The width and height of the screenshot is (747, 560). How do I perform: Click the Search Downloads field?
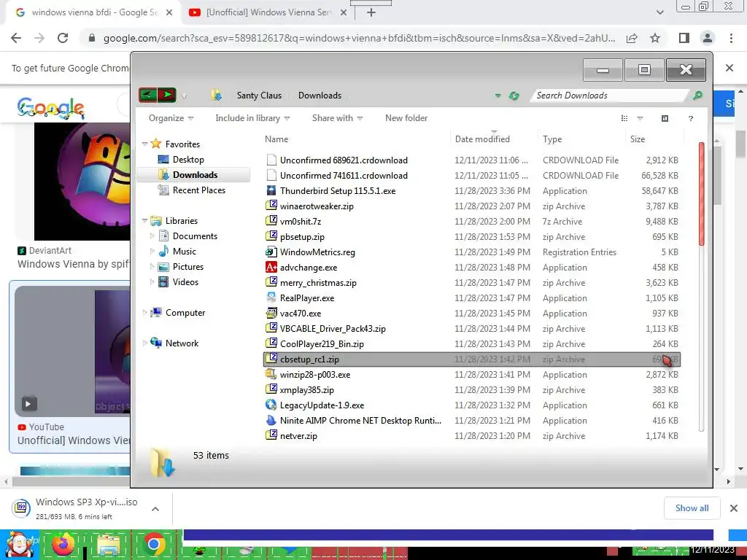[611, 96]
